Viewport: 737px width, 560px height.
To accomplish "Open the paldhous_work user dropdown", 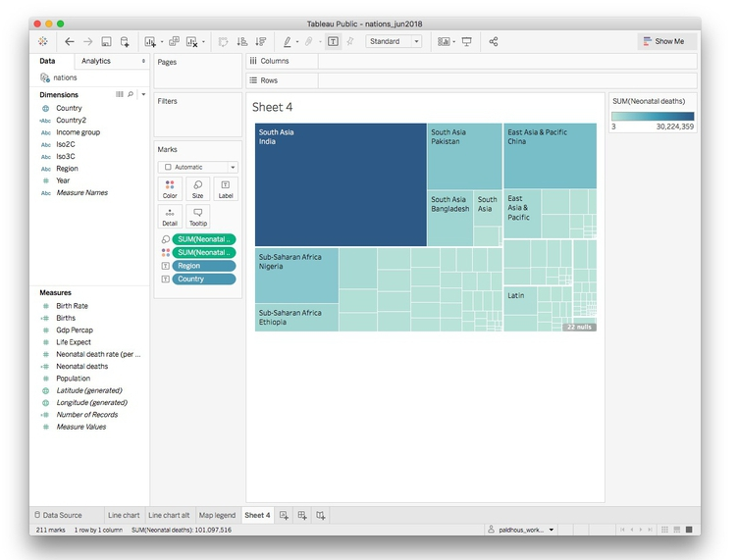I will 521,530.
